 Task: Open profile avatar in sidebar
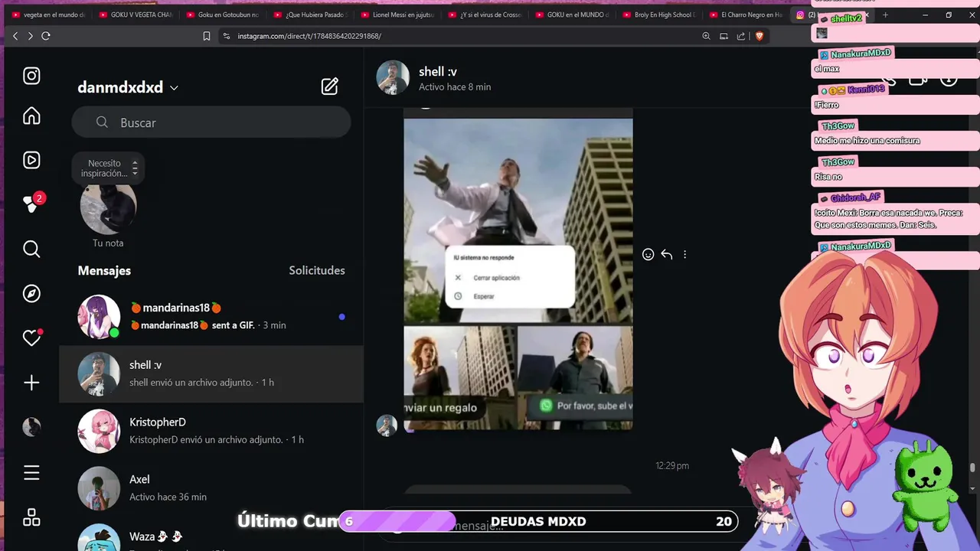click(31, 427)
